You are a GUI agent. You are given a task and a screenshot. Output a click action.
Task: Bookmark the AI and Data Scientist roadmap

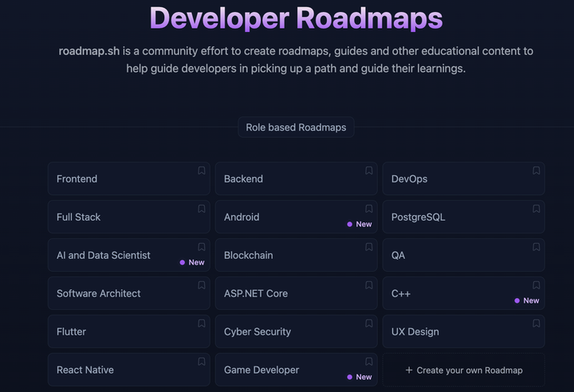click(x=202, y=247)
